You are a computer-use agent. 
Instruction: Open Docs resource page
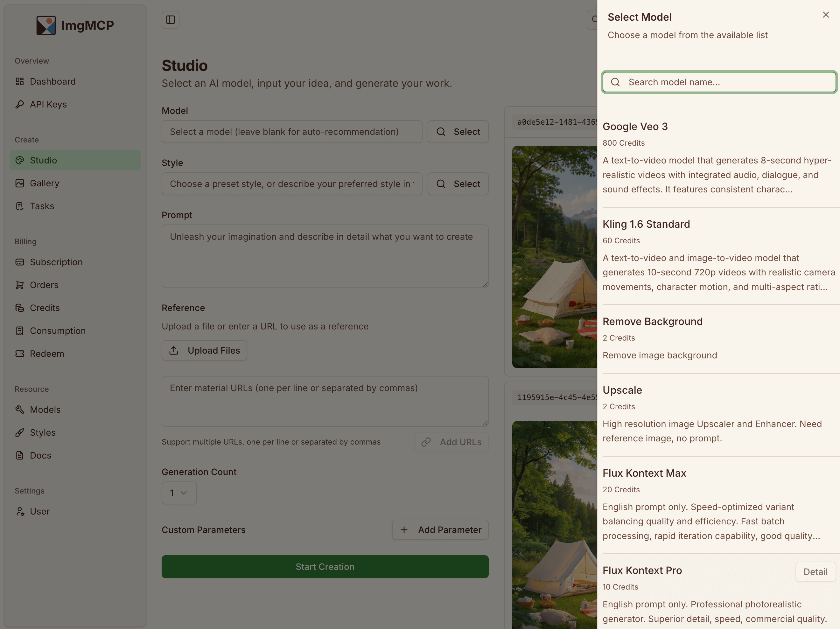point(75,455)
